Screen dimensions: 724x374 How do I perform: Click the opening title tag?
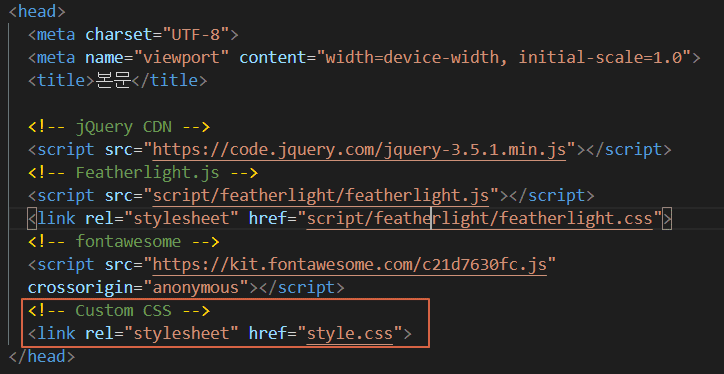[61, 80]
